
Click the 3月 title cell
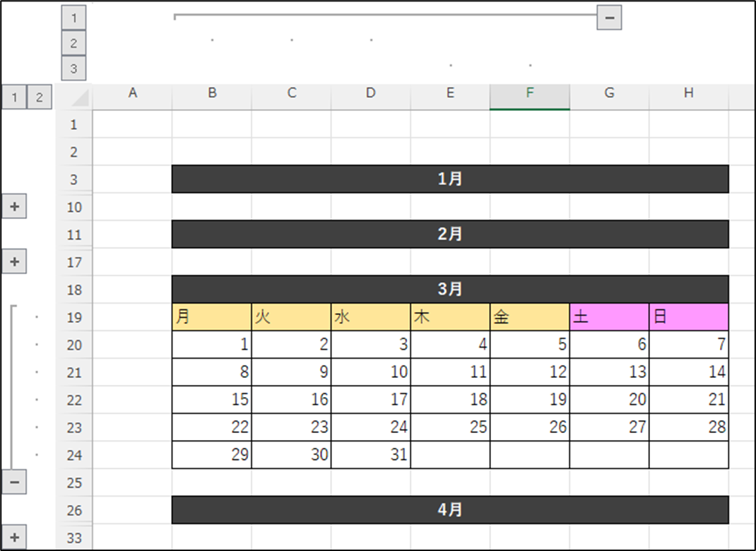(x=450, y=290)
